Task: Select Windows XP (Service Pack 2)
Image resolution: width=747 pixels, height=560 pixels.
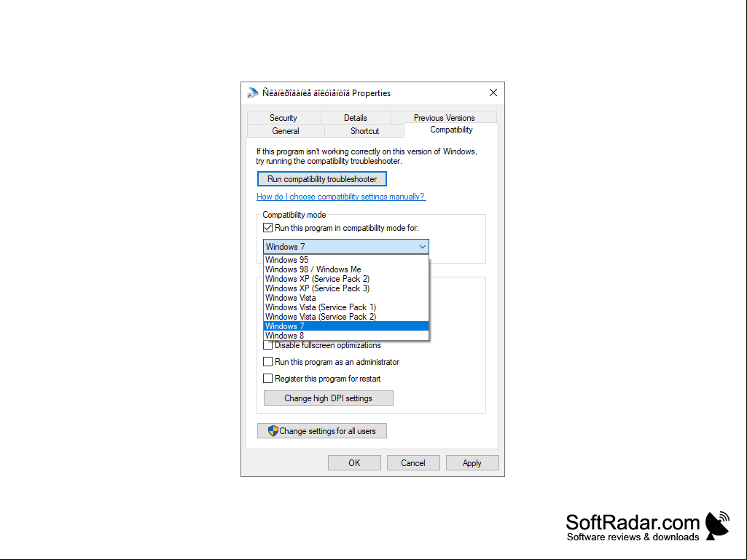Action: 346,279
